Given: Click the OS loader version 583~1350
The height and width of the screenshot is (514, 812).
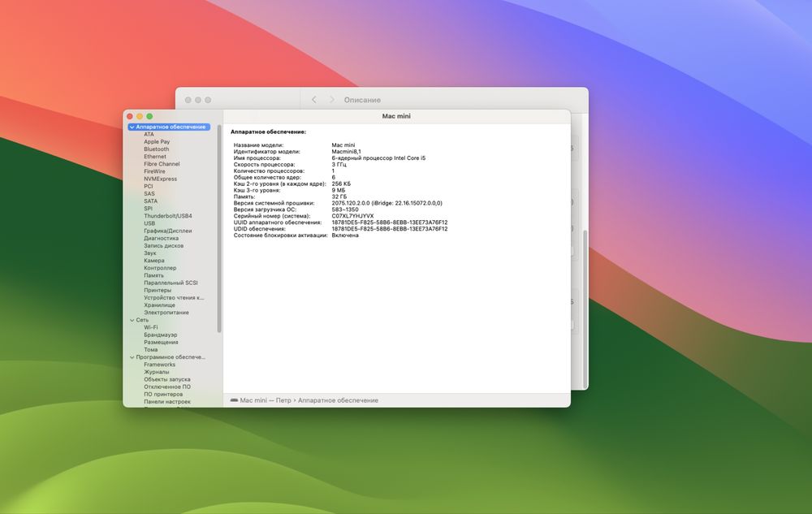Looking at the screenshot, I should pos(345,209).
